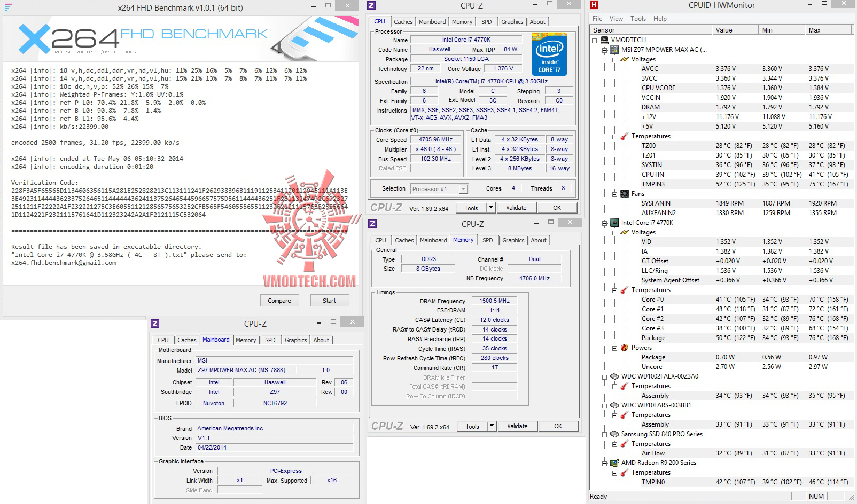
Task: Click the Sensor column header in HWMonitor
Action: click(x=651, y=30)
